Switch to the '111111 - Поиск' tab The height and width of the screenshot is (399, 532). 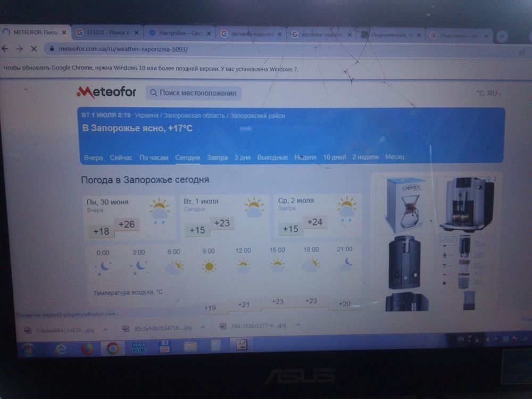click(x=108, y=32)
